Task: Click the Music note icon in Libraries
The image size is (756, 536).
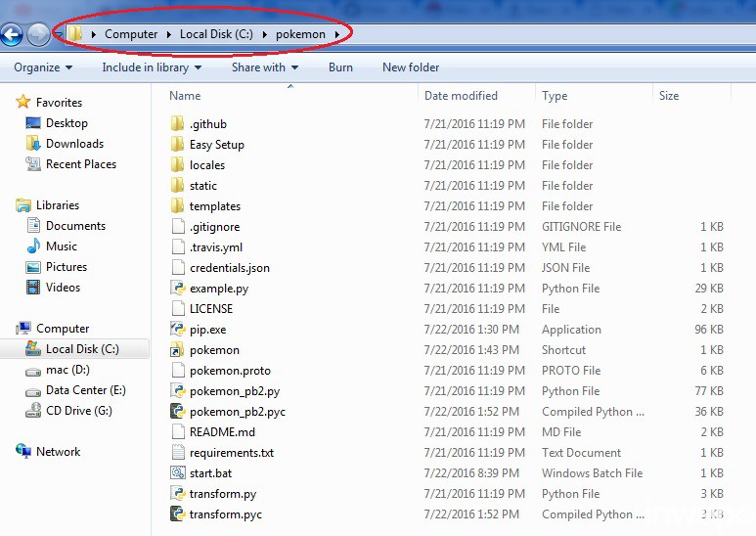Action: tap(33, 246)
